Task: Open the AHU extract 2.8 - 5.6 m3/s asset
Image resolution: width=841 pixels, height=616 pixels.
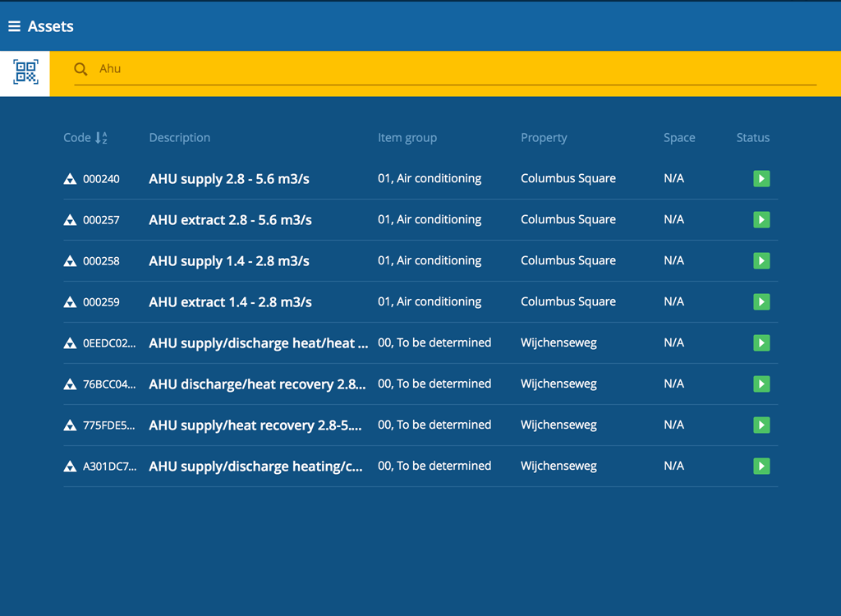Action: (228, 219)
